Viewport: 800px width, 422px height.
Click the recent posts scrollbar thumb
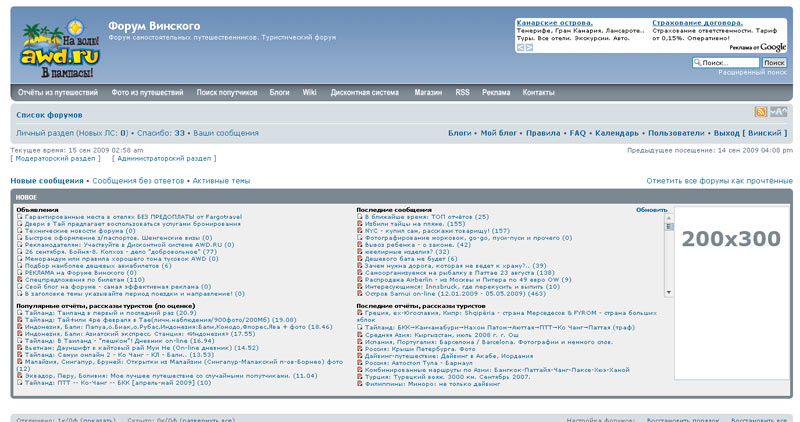tap(669, 227)
